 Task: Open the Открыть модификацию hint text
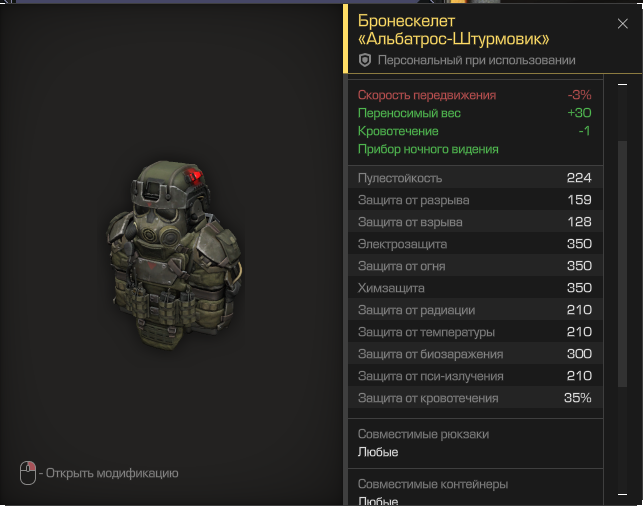(112, 473)
